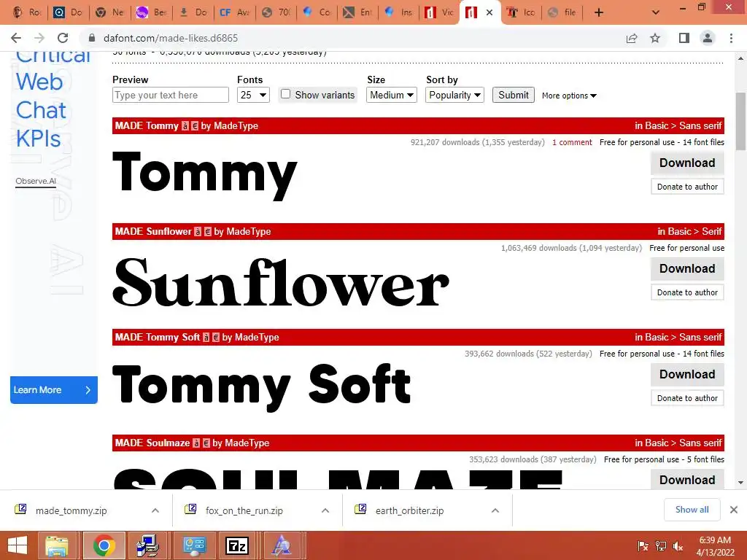The height and width of the screenshot is (560, 747).
Task: Expand More options
Action: click(569, 96)
